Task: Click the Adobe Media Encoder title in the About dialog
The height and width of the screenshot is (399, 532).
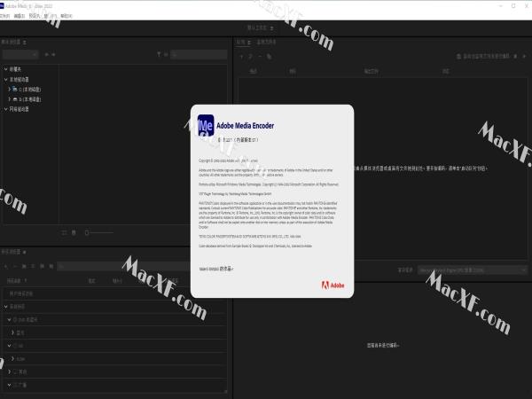Action: click(246, 126)
